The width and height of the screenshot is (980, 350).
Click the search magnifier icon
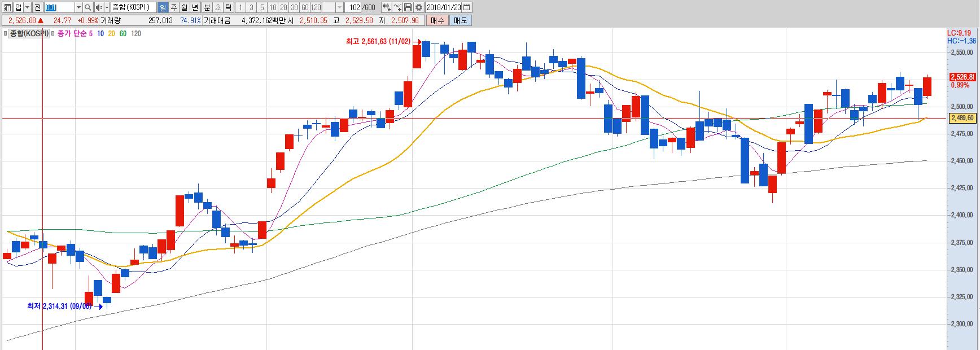coord(88,7)
